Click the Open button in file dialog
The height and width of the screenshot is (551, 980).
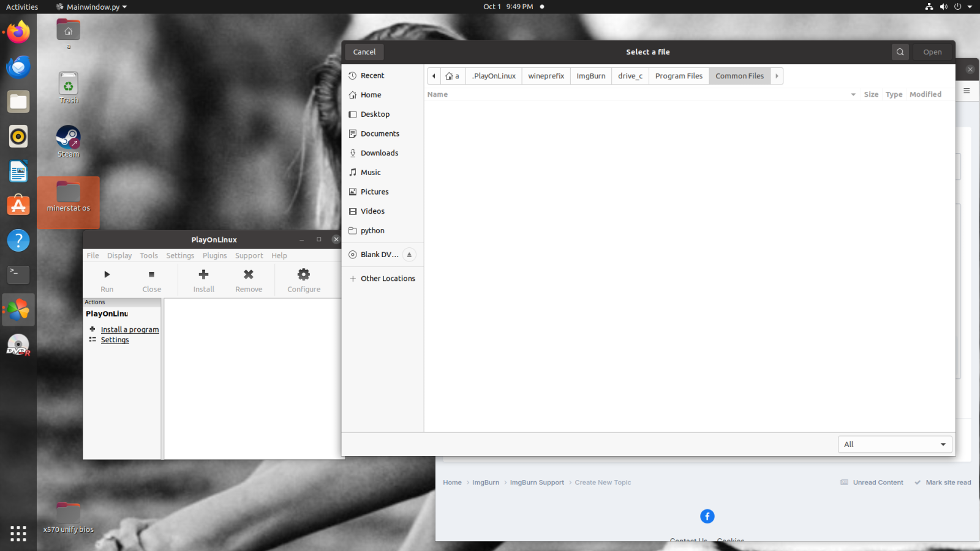[x=932, y=52]
